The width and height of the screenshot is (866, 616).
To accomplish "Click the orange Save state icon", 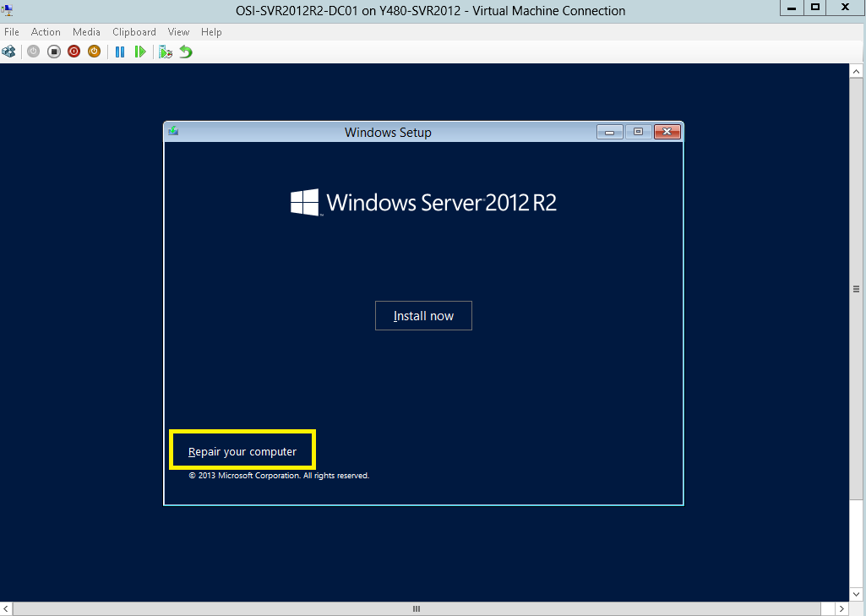I will coord(95,52).
